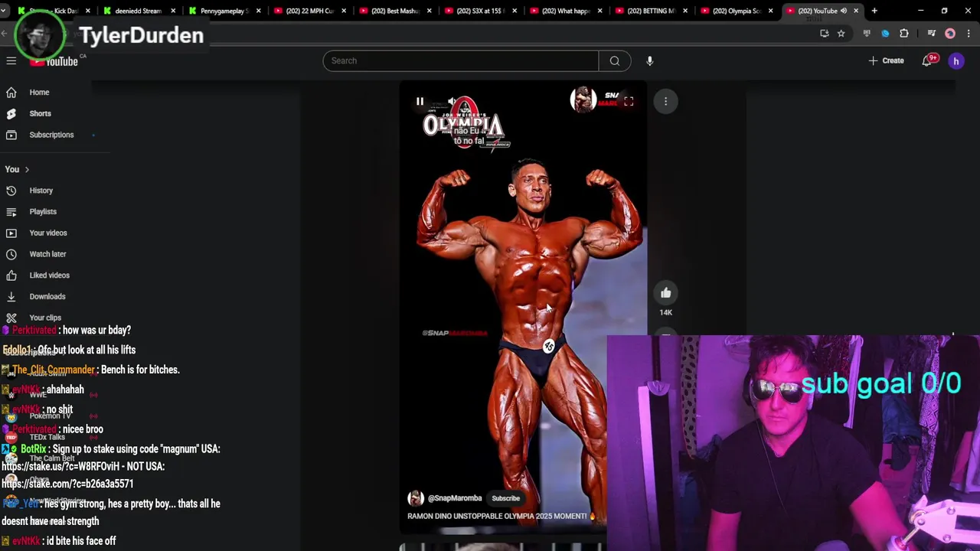Open Subscriptions in the sidebar
980x551 pixels.
(x=51, y=135)
